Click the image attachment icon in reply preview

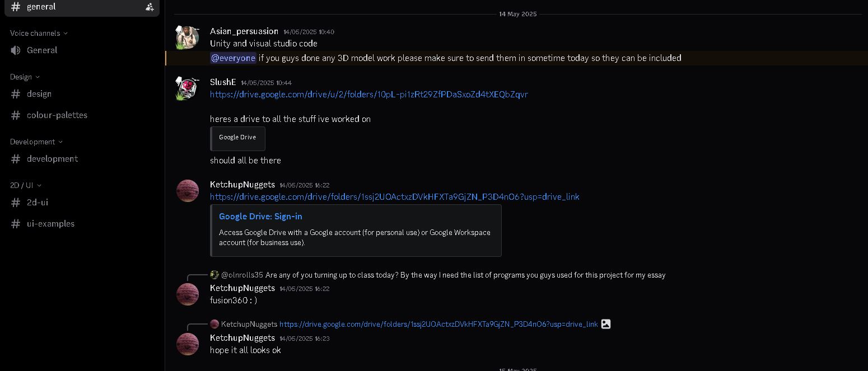tap(605, 324)
